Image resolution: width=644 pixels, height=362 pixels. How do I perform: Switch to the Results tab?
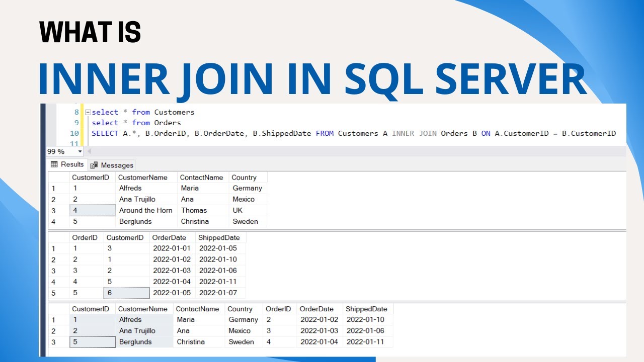(67, 164)
